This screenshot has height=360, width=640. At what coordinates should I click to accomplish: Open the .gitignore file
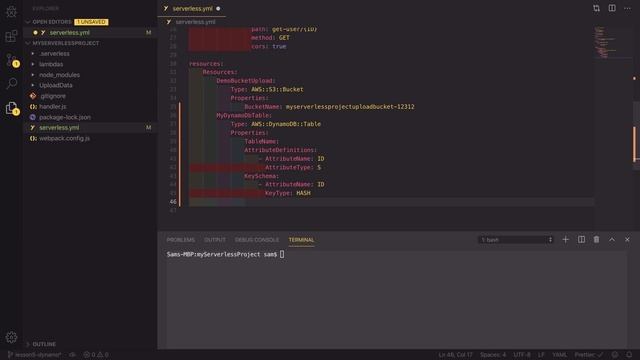53,96
